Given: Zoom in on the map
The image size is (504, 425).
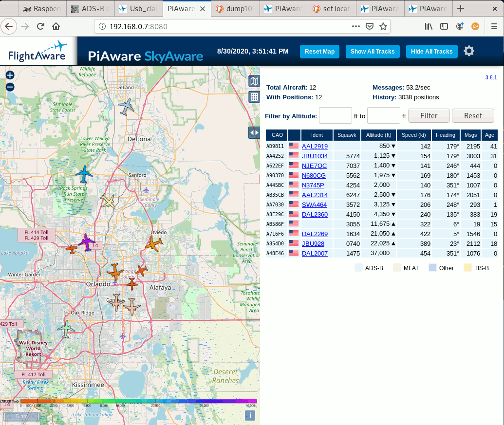Looking at the screenshot, I should [x=10, y=75].
